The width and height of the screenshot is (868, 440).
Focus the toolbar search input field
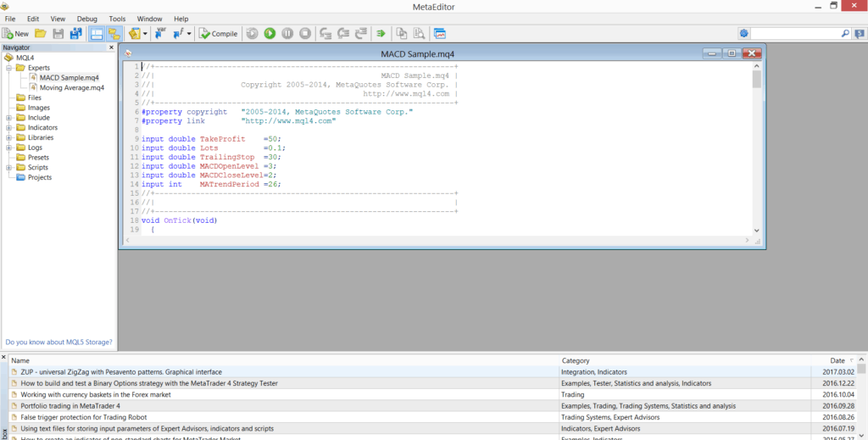(x=795, y=33)
